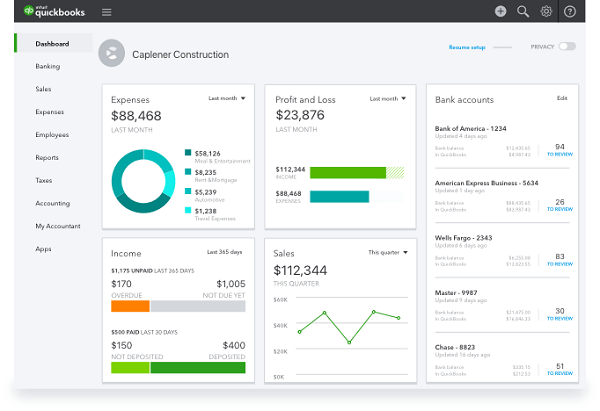Open Bank of America - 1234 account
The image size is (600, 411).
(470, 129)
